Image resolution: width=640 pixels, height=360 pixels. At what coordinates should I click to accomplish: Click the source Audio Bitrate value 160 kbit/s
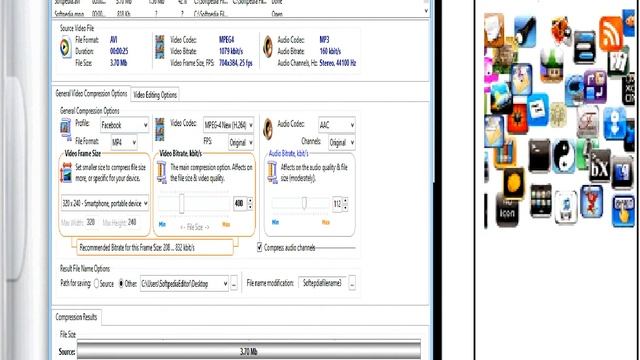(330, 51)
